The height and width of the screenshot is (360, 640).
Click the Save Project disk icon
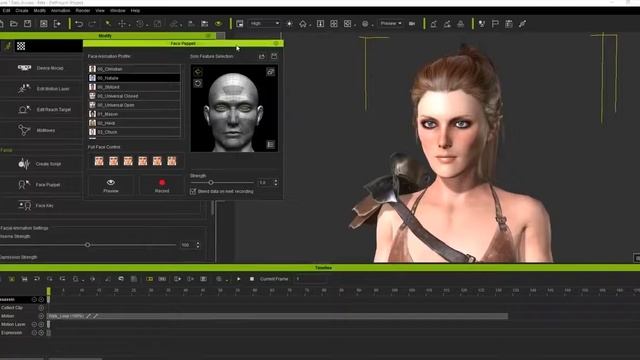(x=27, y=24)
